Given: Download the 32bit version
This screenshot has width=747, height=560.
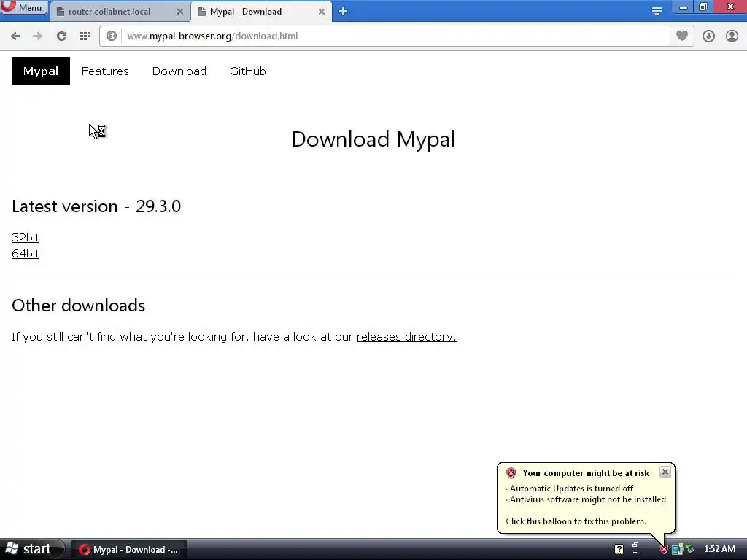Looking at the screenshot, I should (26, 237).
